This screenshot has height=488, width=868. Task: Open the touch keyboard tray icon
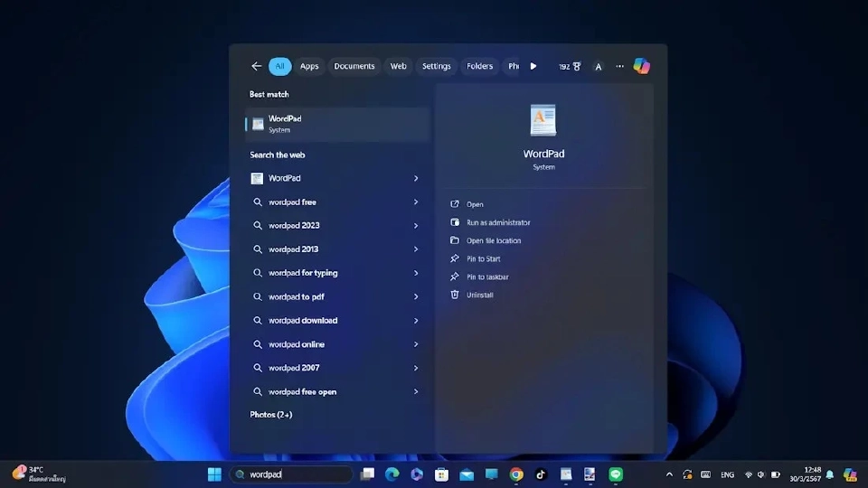tap(706, 474)
